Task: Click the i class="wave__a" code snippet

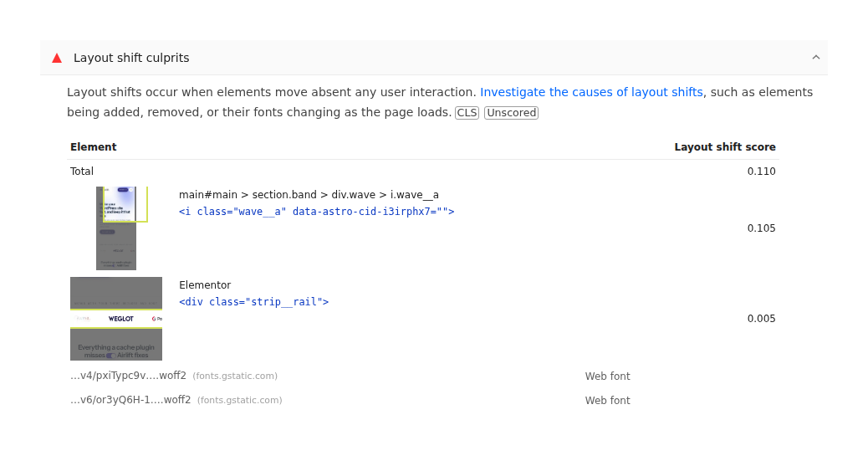Action: [316, 211]
